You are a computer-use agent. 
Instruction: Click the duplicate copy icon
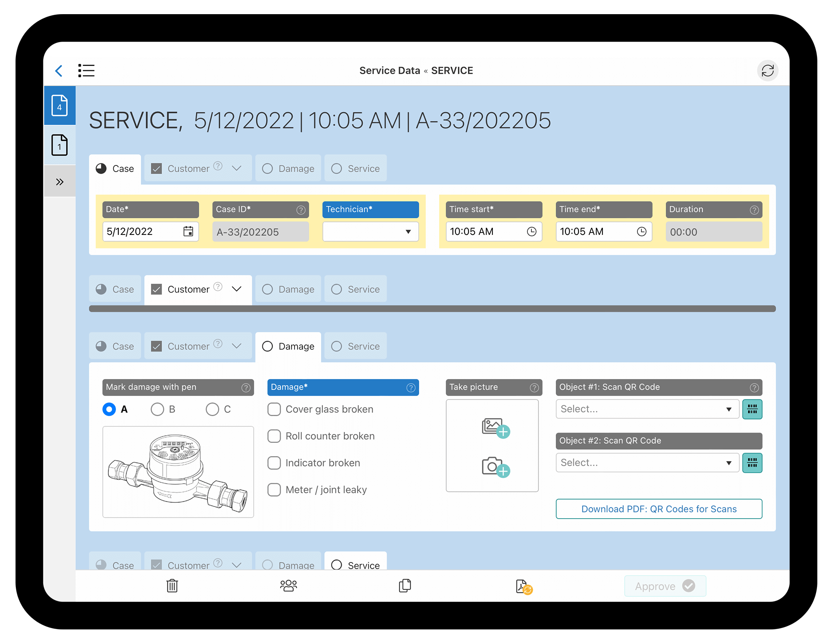coord(405,586)
